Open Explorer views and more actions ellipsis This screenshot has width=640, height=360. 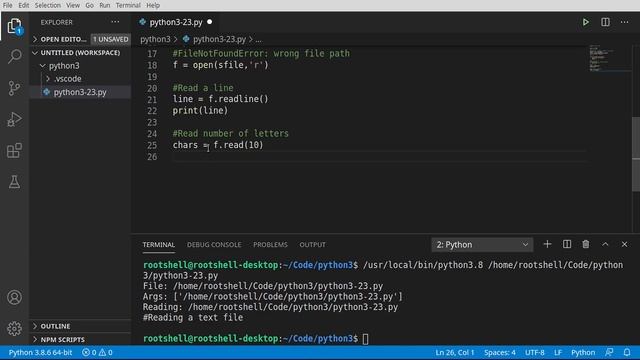click(x=115, y=22)
